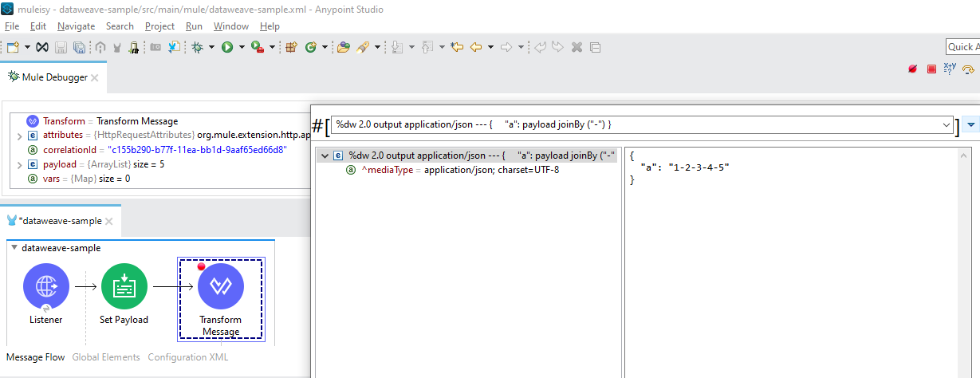
Task: Switch to the Message Flow view tab
Action: coord(36,357)
